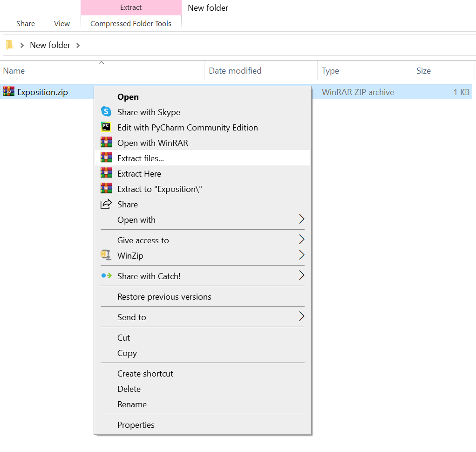Open the Send to submenu

click(203, 317)
